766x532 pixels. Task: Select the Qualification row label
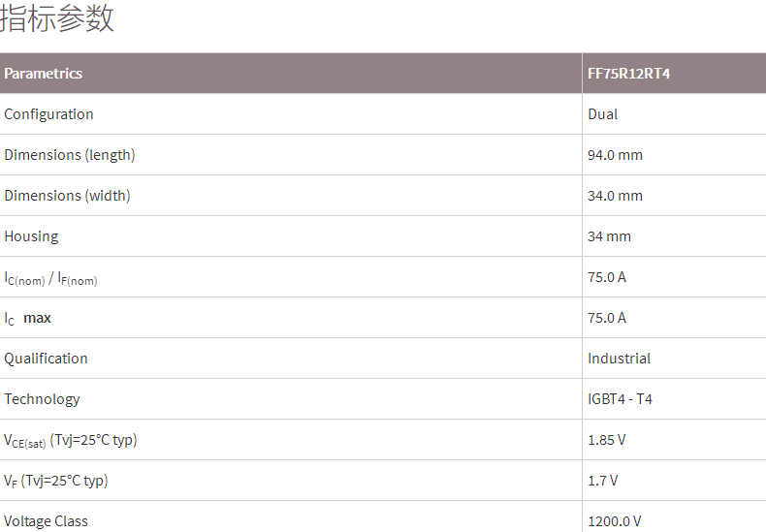click(x=46, y=359)
